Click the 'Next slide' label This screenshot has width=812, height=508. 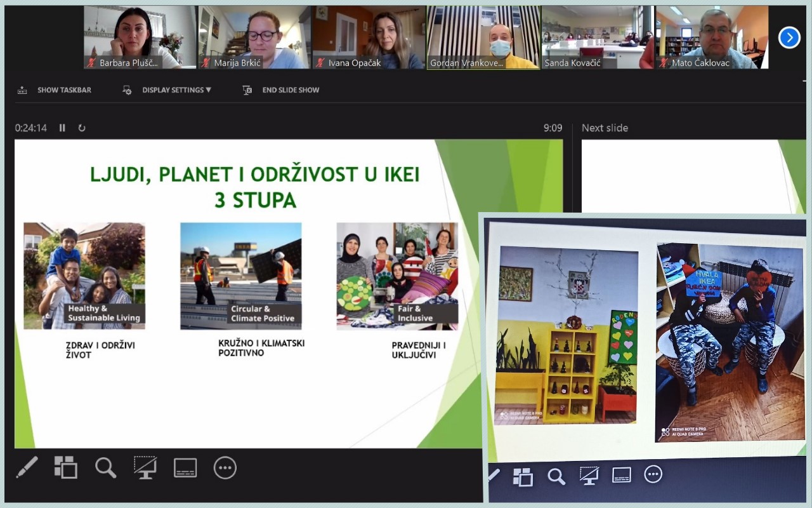tap(605, 128)
